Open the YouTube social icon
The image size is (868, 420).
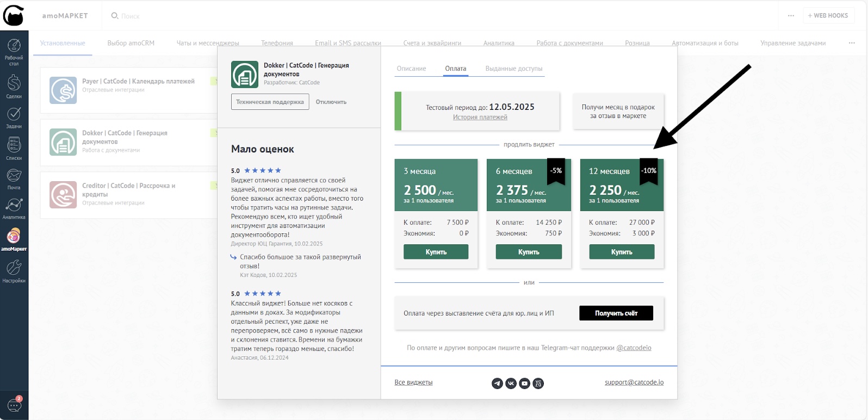click(x=524, y=384)
